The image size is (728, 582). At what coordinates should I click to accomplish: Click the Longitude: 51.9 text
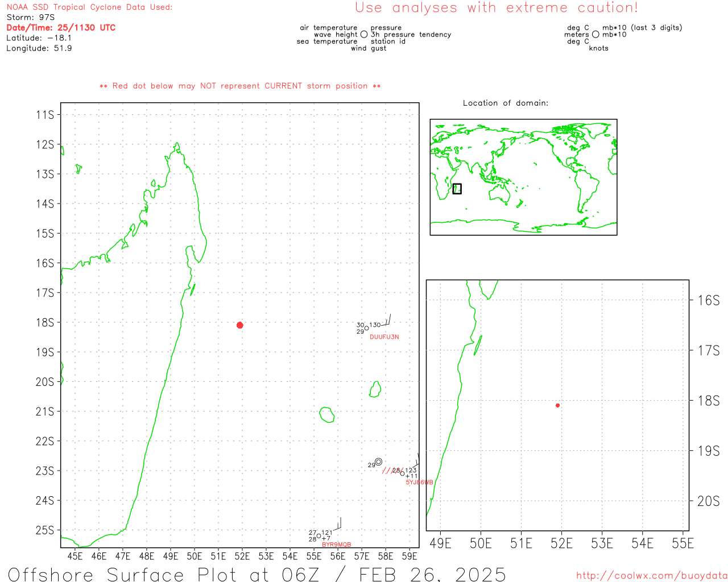click(x=39, y=48)
